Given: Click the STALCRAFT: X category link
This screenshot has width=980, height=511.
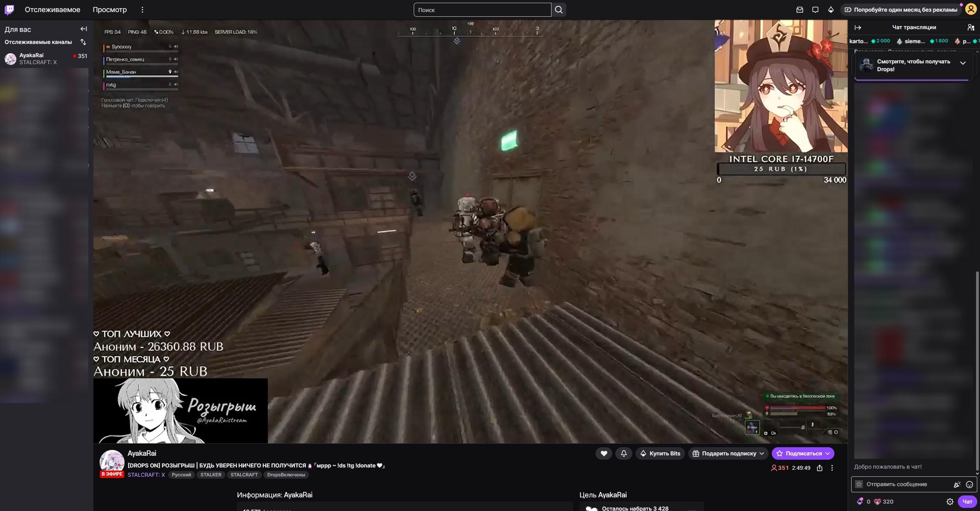Looking at the screenshot, I should point(146,475).
